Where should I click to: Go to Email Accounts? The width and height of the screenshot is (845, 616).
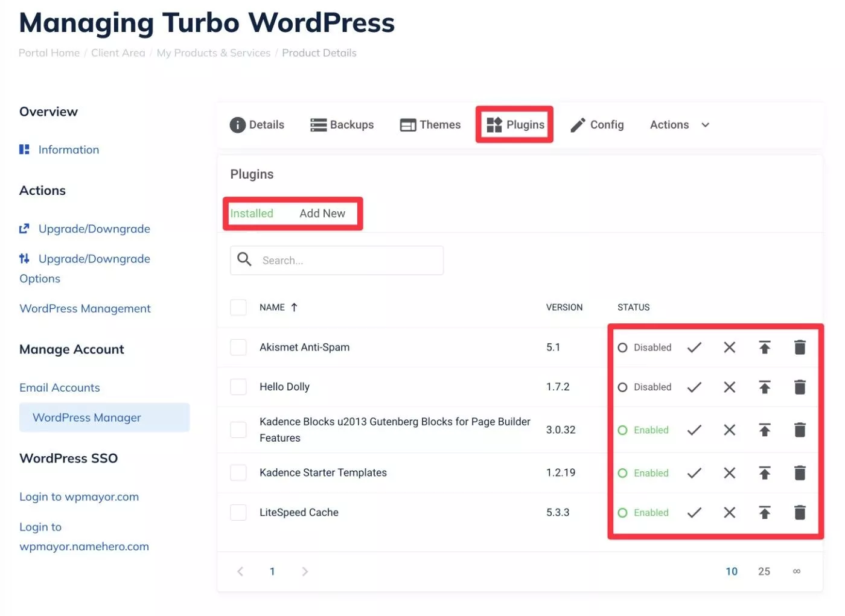60,387
